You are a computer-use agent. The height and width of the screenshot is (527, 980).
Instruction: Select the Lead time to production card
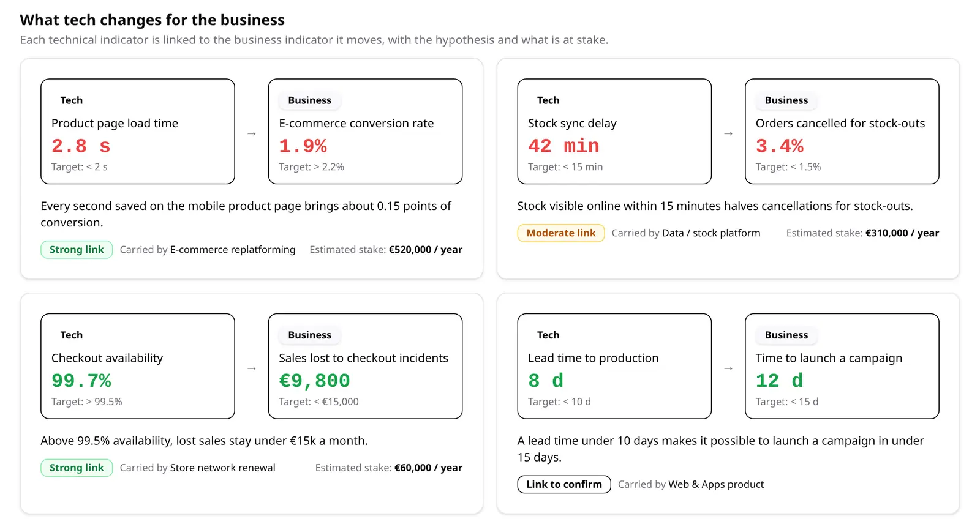[614, 366]
